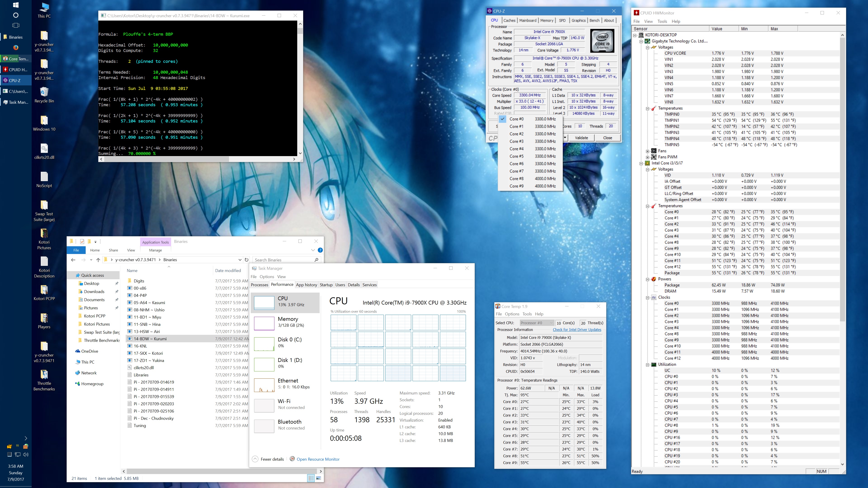Click into the Search Binaries field

[283, 260]
